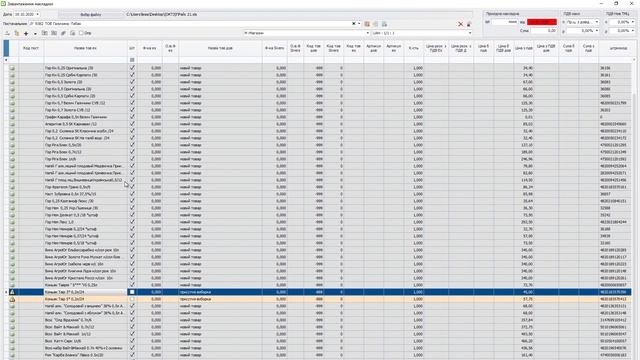Image resolution: width=640 pixels, height=360 pixels.
Task: Click the Вибір файлу button
Action: (91, 14)
